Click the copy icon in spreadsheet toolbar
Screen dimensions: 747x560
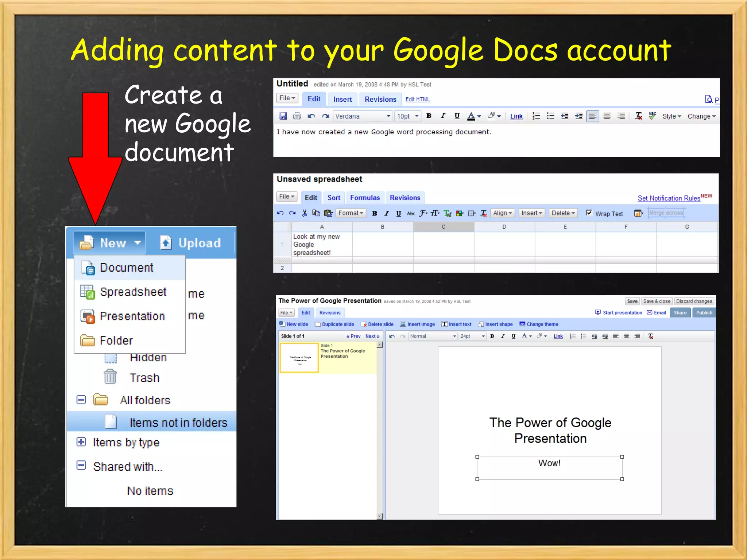[x=316, y=213]
